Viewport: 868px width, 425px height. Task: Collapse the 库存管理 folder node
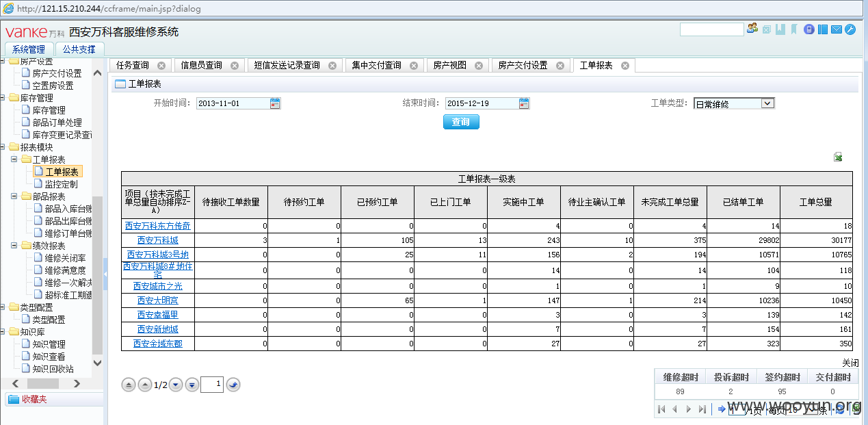tap(3, 98)
